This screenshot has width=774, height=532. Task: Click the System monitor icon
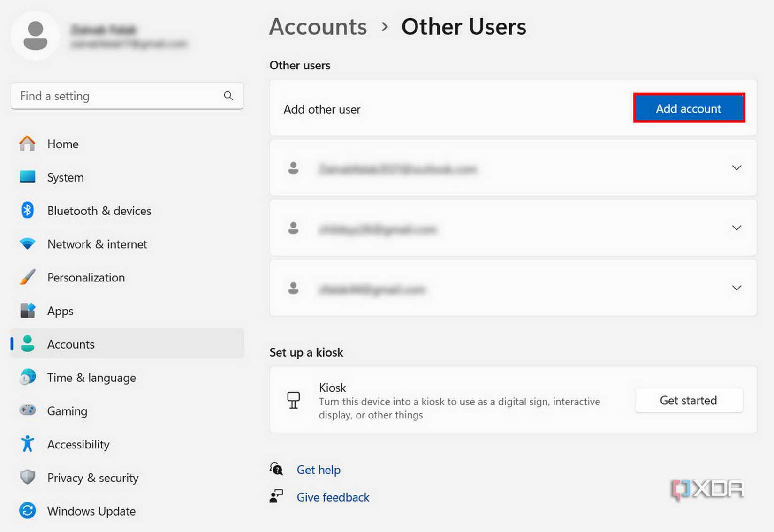click(x=27, y=177)
